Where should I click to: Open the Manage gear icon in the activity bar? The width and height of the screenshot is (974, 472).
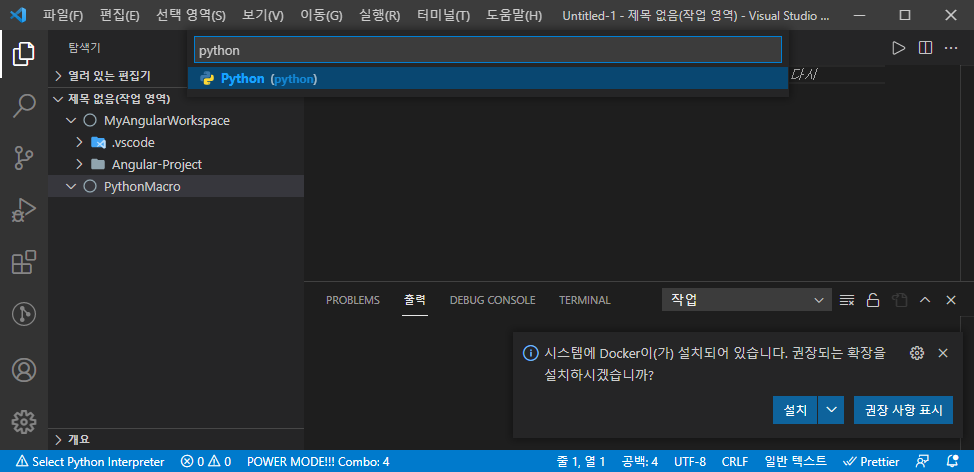tap(24, 422)
